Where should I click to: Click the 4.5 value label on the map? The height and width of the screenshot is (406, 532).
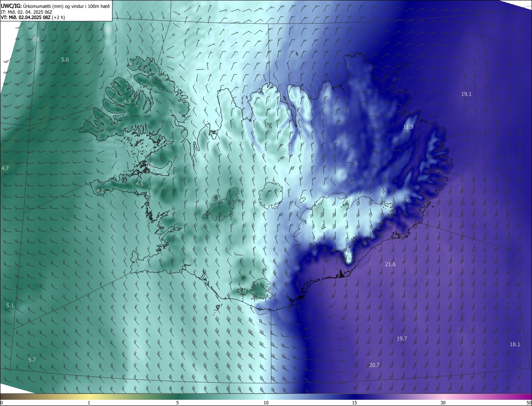pyautogui.click(x=140, y=183)
